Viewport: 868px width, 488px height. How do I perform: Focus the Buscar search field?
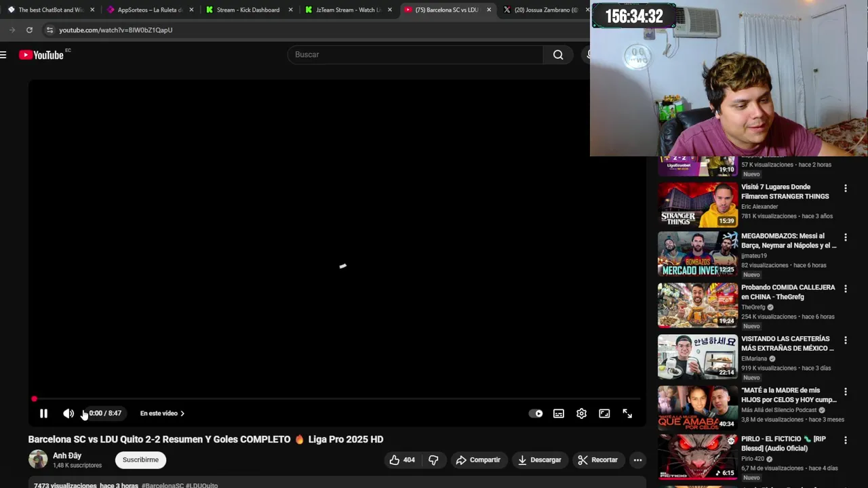tap(415, 54)
